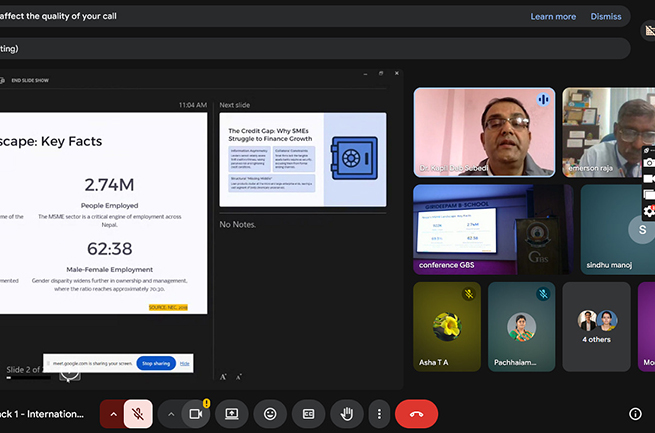Toggle closed captions on
This screenshot has height=433, width=655.
(309, 413)
